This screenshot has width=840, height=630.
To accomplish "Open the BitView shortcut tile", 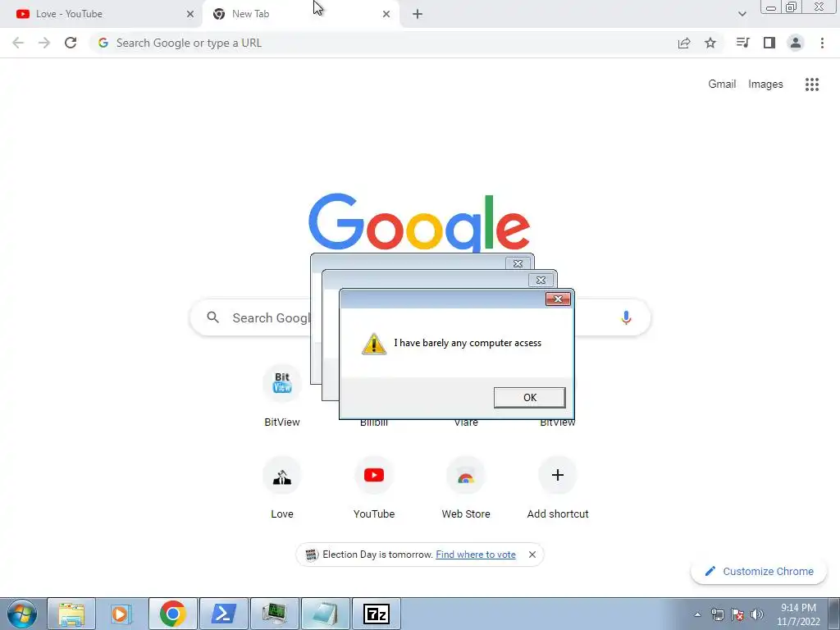I will pos(282,396).
